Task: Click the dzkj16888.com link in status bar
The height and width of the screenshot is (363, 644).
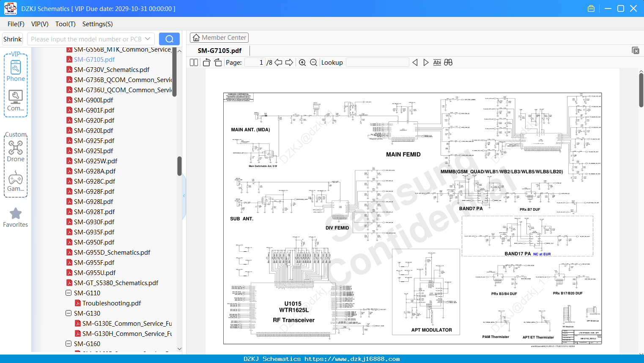Action: [x=352, y=359]
